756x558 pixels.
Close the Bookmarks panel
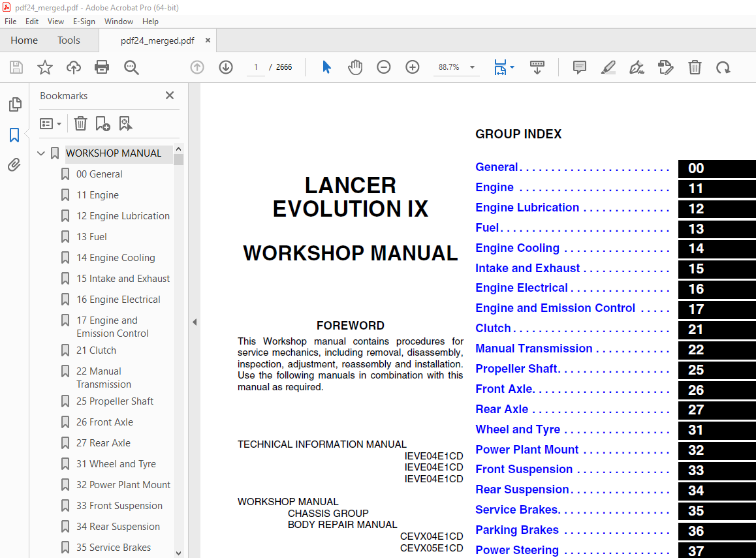170,95
